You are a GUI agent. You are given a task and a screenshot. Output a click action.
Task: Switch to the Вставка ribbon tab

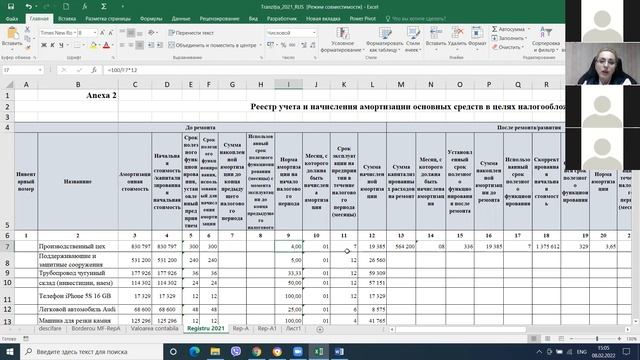tap(67, 19)
